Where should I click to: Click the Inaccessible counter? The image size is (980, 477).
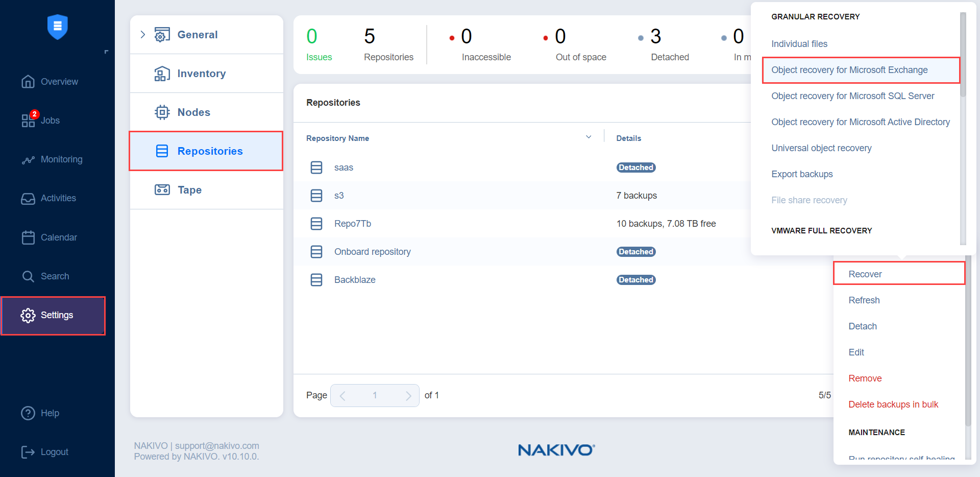coord(480,45)
